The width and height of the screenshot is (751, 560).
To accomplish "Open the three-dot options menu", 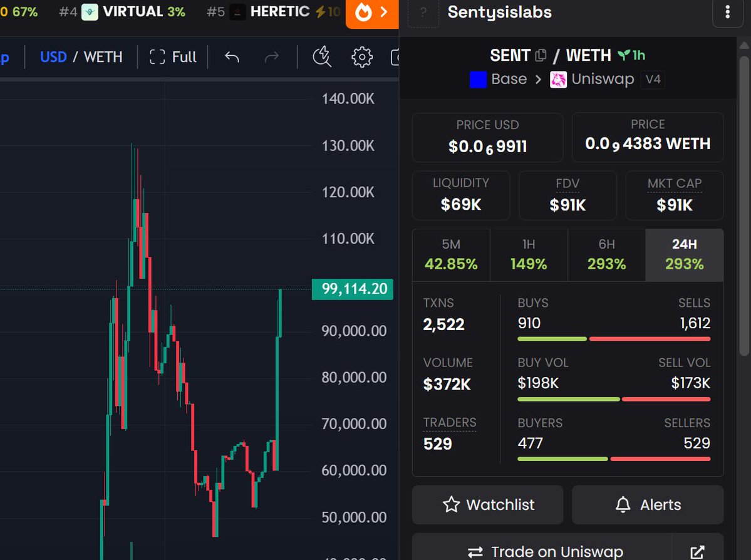I will [728, 13].
